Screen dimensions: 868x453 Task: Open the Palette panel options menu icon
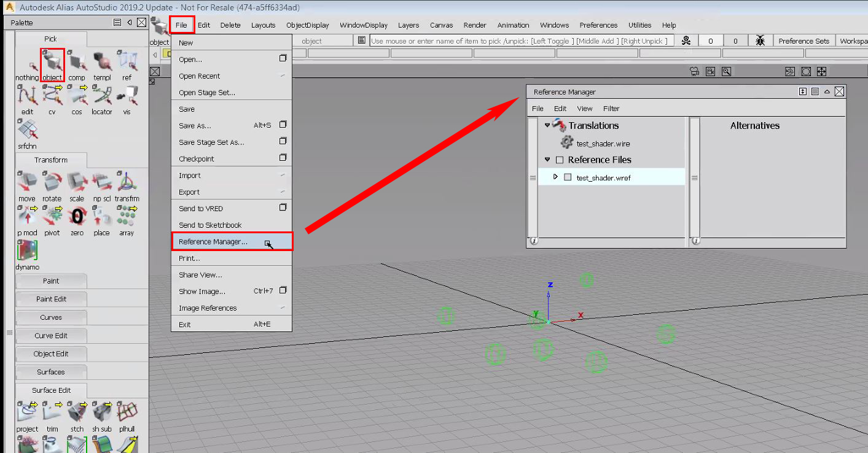pyautogui.click(x=117, y=23)
